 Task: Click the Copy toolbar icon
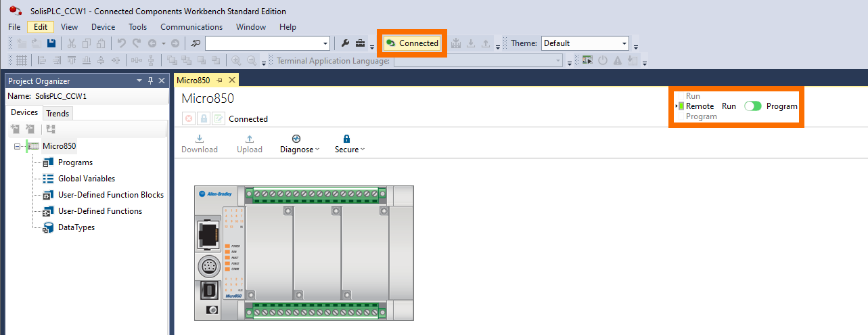86,43
